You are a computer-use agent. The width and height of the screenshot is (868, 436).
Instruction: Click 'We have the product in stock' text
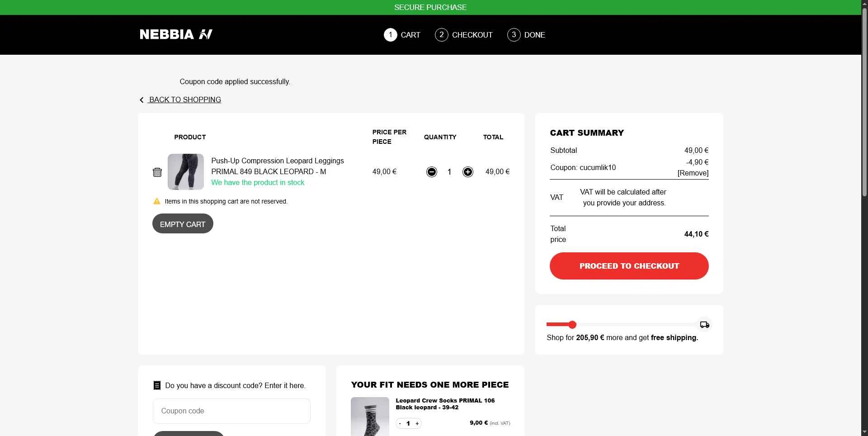click(x=258, y=182)
